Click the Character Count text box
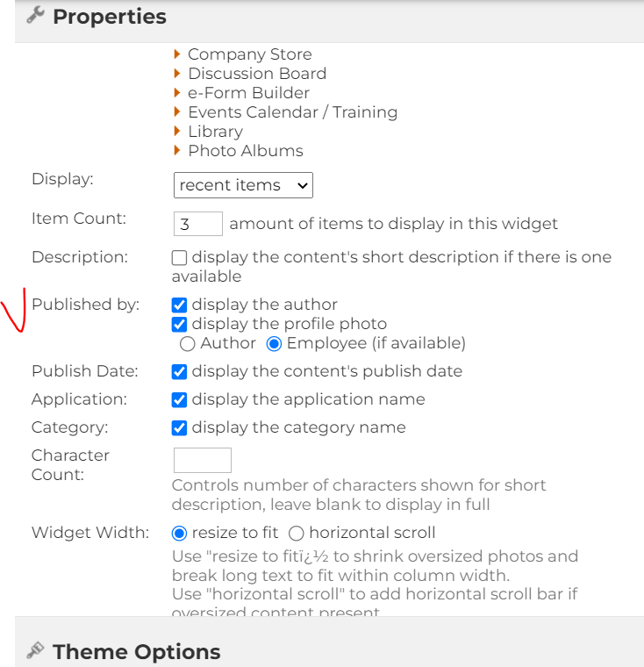 click(x=203, y=460)
